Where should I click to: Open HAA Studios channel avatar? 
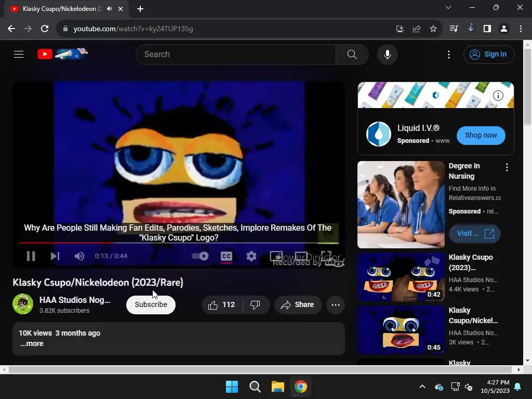[23, 304]
